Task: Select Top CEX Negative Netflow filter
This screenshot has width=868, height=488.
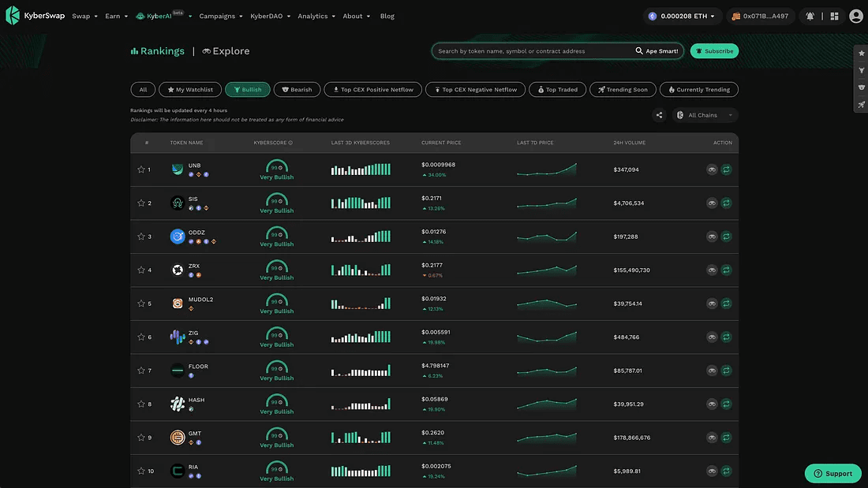Action: 476,90
